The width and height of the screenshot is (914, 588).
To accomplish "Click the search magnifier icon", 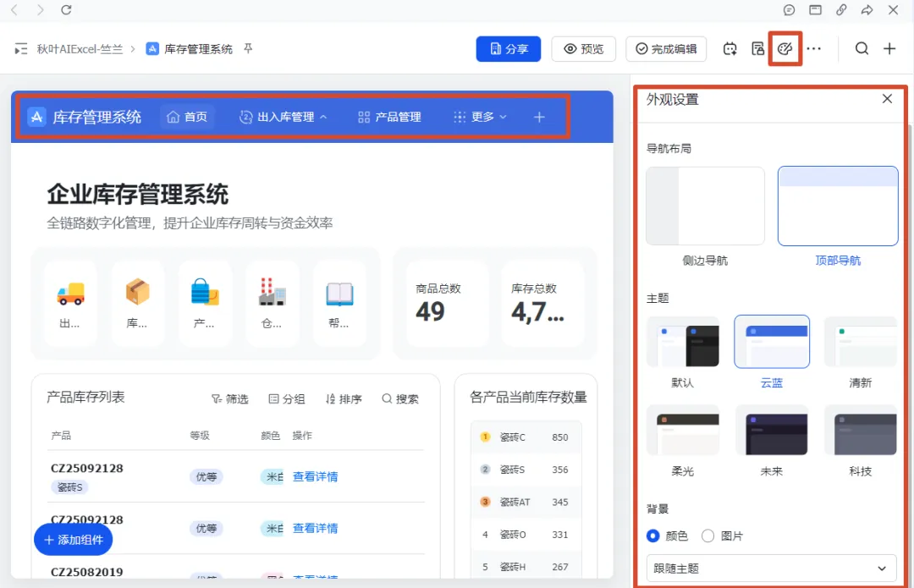I will click(x=862, y=49).
